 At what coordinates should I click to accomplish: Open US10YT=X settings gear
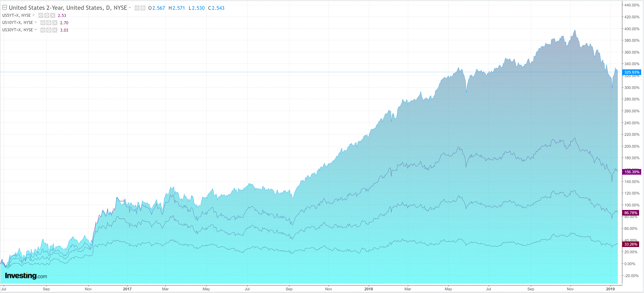[x=49, y=23]
